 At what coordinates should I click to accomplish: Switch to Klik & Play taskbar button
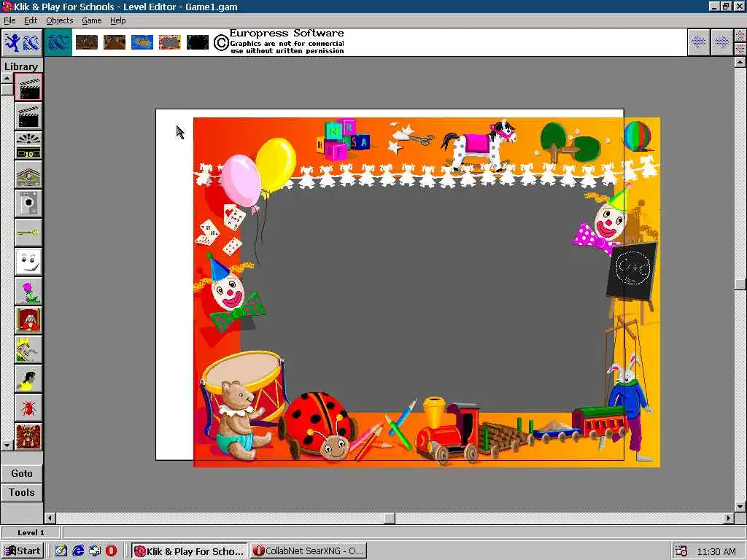pos(190,551)
